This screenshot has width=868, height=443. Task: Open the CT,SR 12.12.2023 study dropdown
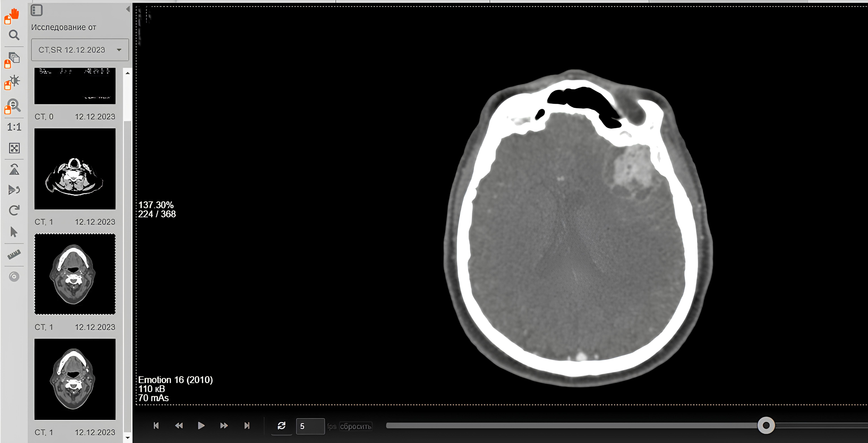[x=80, y=50]
